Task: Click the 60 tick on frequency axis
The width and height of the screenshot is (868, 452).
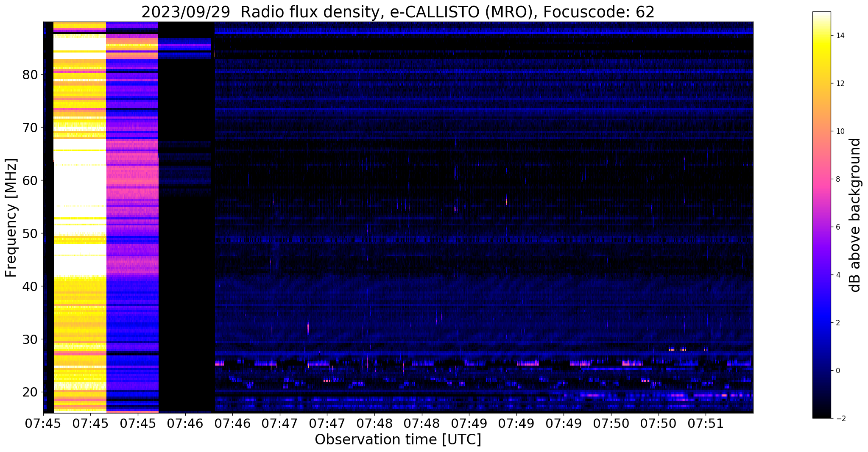Action: 30,181
